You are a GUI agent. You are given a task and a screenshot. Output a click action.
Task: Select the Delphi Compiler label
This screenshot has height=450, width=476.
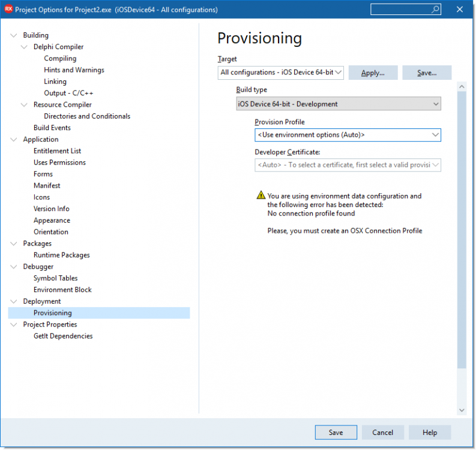[59, 47]
